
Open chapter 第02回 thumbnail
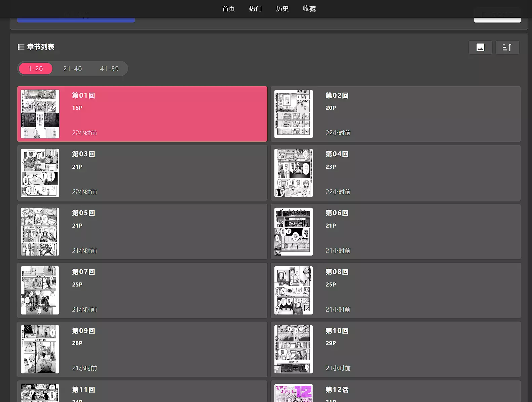pyautogui.click(x=293, y=114)
